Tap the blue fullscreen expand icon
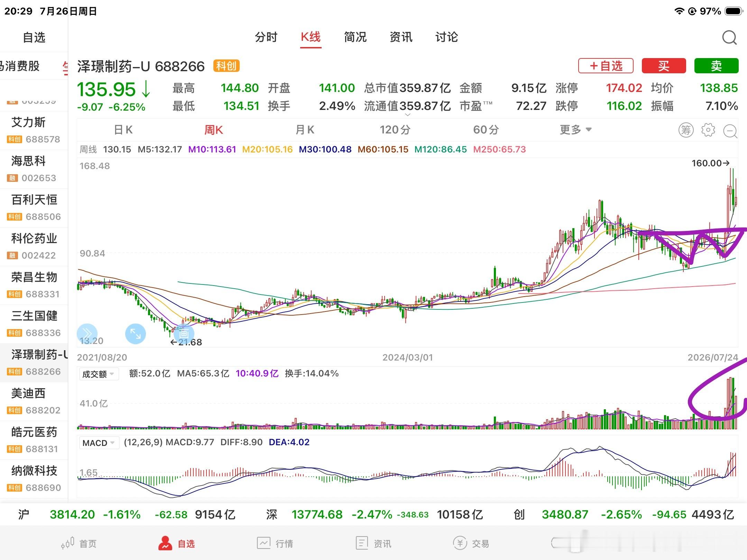Screen dimensions: 747x560 (x=135, y=334)
